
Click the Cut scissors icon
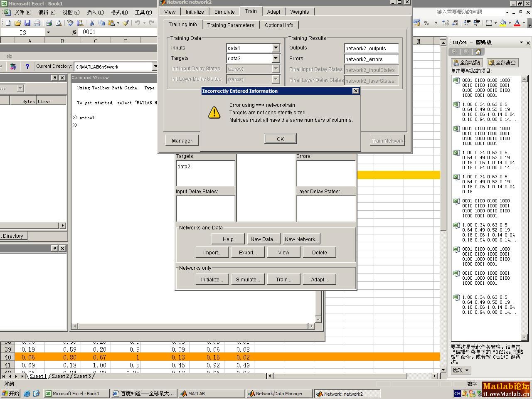tap(92, 23)
